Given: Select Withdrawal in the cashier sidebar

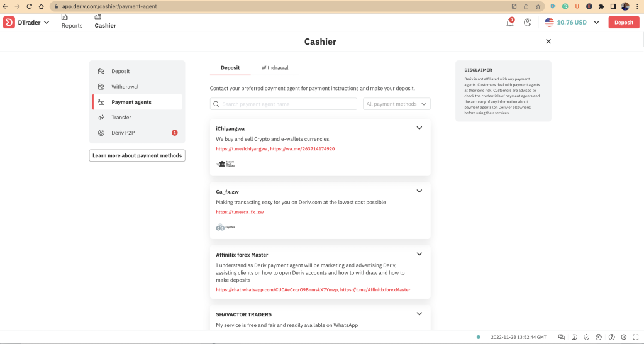Looking at the screenshot, I should point(137,87).
